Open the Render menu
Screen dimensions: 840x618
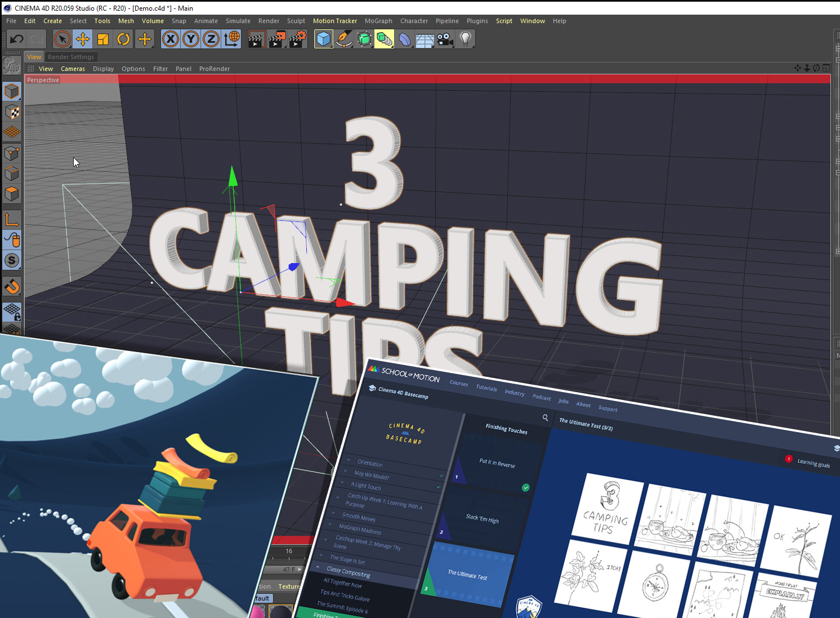(x=269, y=21)
